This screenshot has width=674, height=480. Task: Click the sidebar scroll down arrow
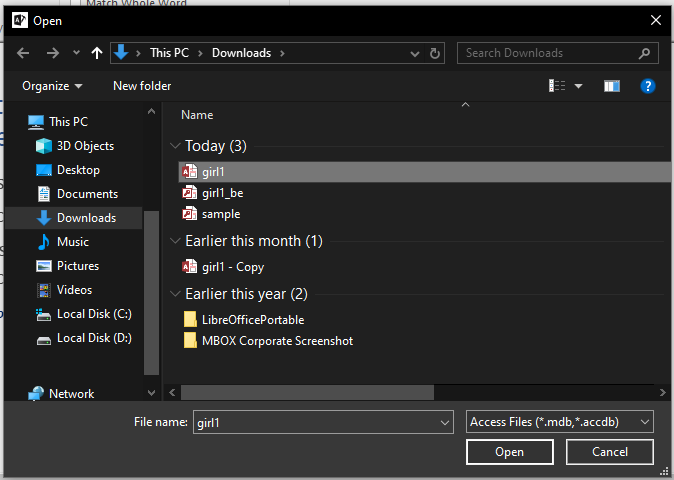[x=151, y=392]
